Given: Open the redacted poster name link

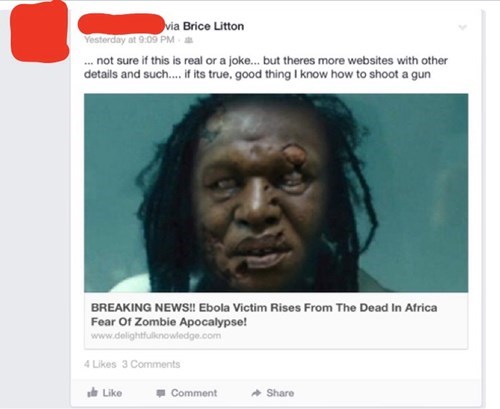Looking at the screenshot, I should tap(121, 23).
